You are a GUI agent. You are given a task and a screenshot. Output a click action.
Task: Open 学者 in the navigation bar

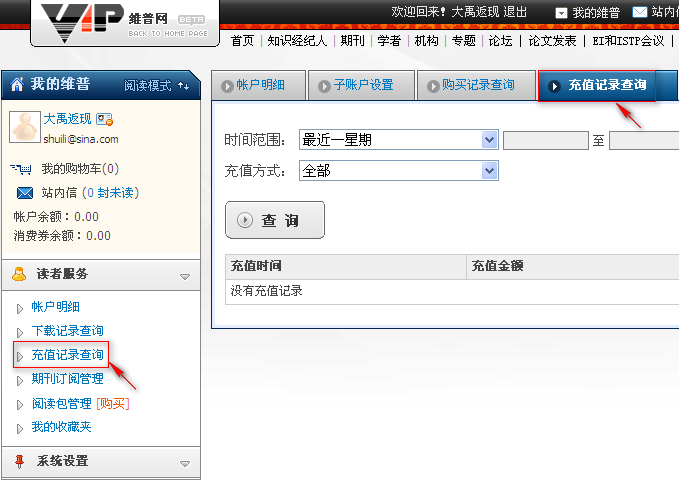pos(389,41)
